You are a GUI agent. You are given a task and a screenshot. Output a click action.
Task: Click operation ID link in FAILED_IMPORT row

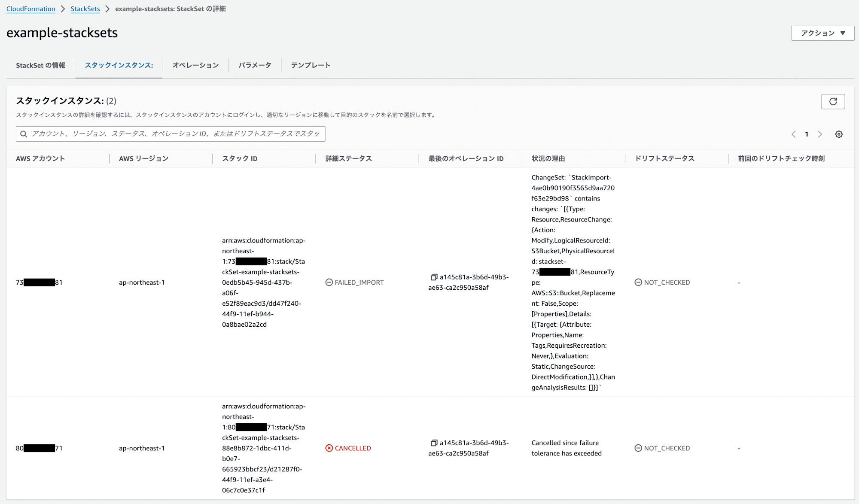[x=469, y=282]
